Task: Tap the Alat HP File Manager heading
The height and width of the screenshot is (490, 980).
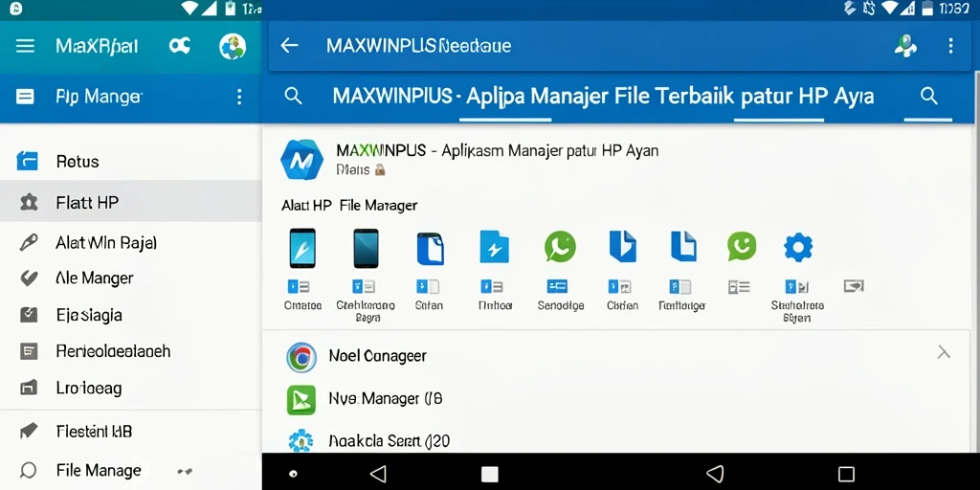Action: tap(348, 205)
